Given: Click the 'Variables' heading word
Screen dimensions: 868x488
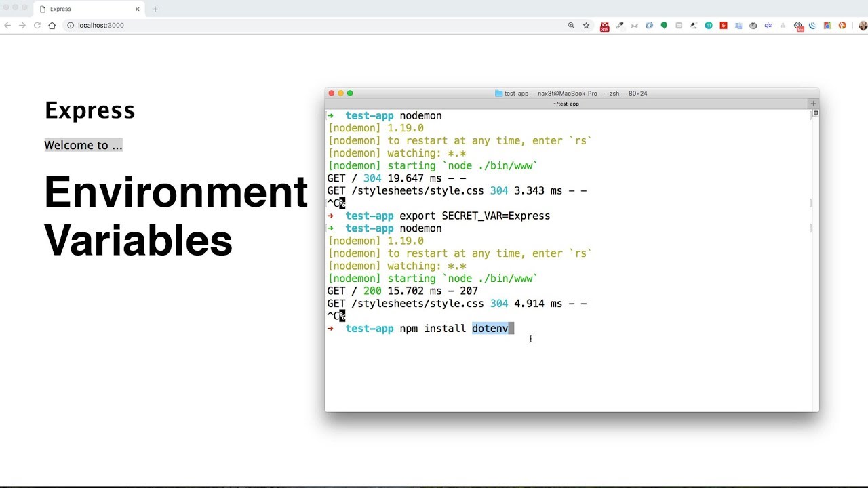Looking at the screenshot, I should 138,239.
